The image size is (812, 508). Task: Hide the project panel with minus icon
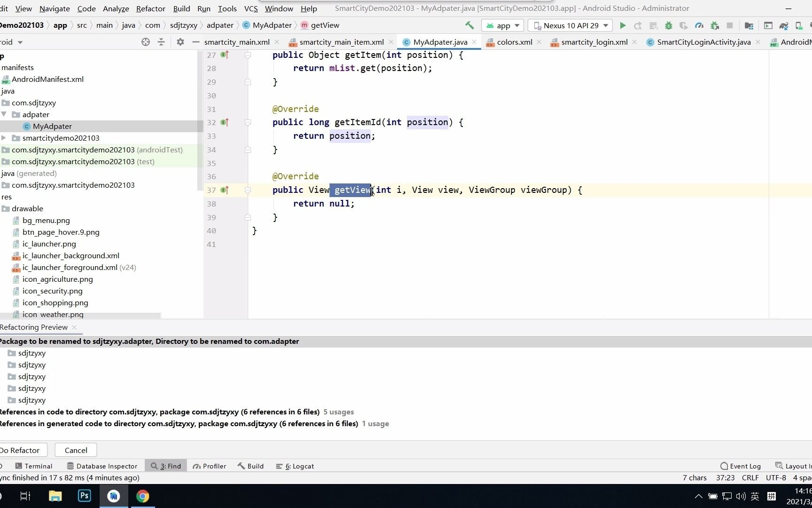(x=195, y=42)
